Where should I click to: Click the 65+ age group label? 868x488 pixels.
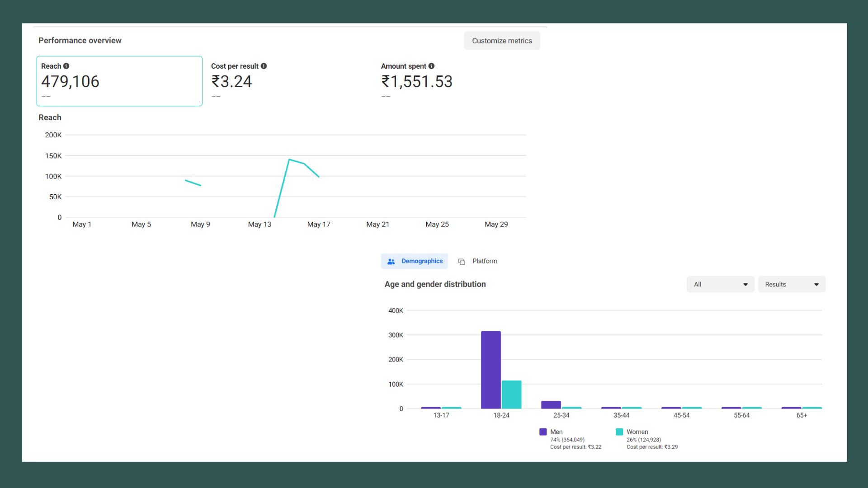[x=802, y=415]
